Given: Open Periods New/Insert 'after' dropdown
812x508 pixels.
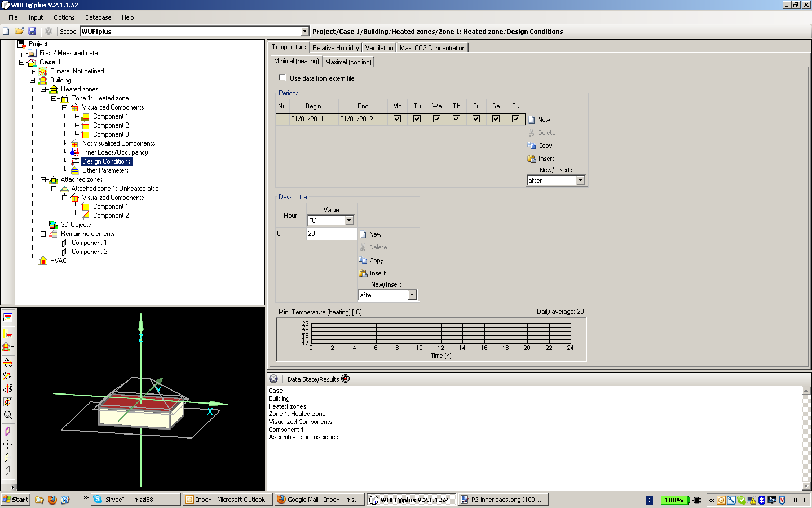Looking at the screenshot, I should coord(580,181).
